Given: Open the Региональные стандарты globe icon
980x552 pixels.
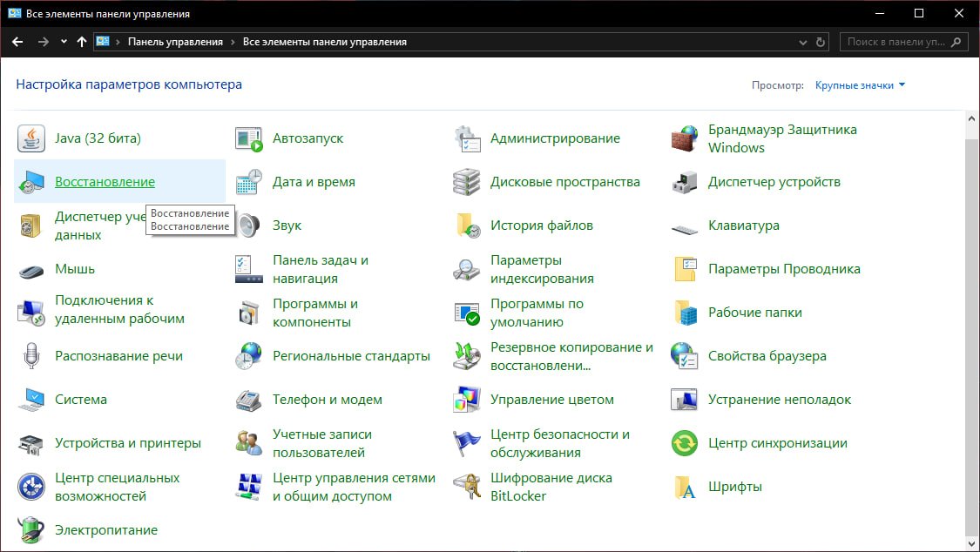Looking at the screenshot, I should click(249, 356).
